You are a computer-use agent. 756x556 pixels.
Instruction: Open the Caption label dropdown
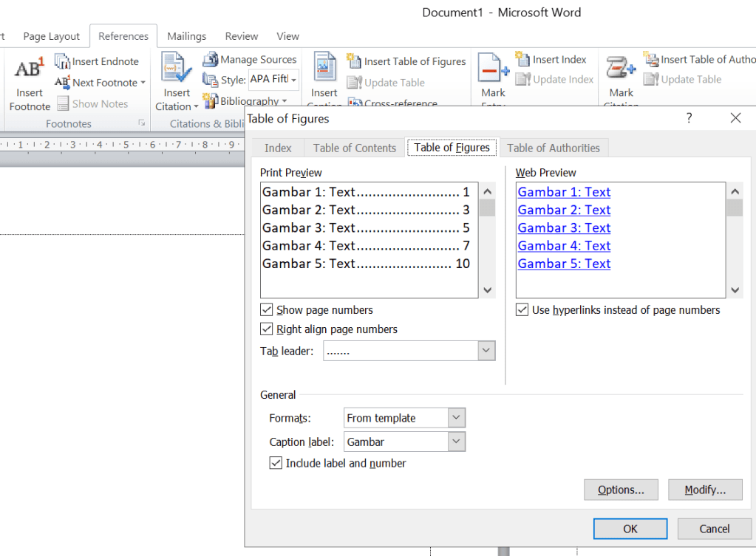pyautogui.click(x=456, y=442)
